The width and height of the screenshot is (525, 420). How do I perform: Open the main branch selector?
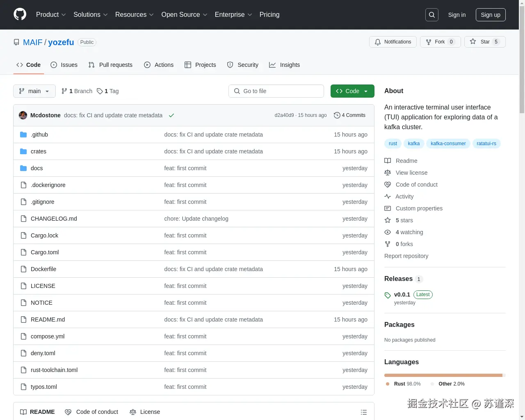(34, 91)
